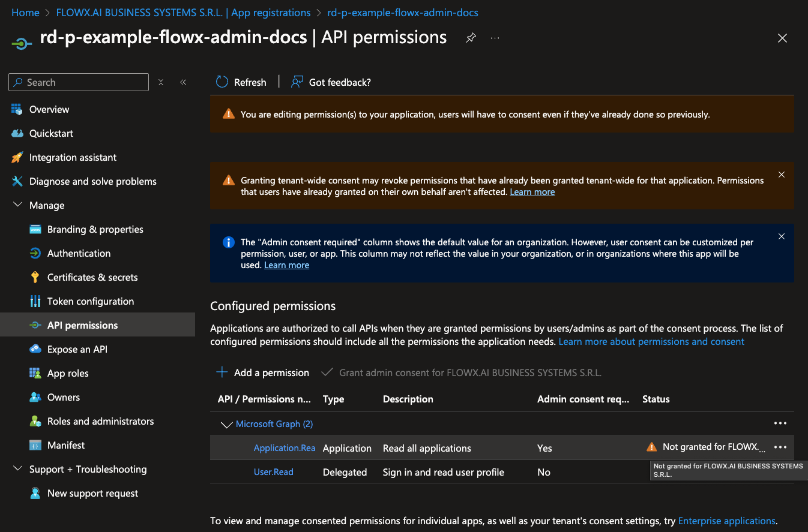Click the Integration assistant rocket icon
Screen dimensions: 808x532
point(17,157)
